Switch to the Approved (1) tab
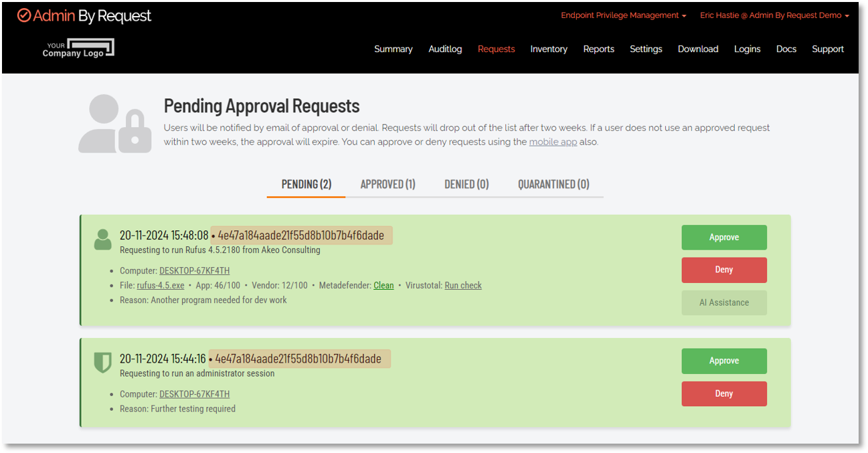The image size is (868, 453). (x=388, y=184)
